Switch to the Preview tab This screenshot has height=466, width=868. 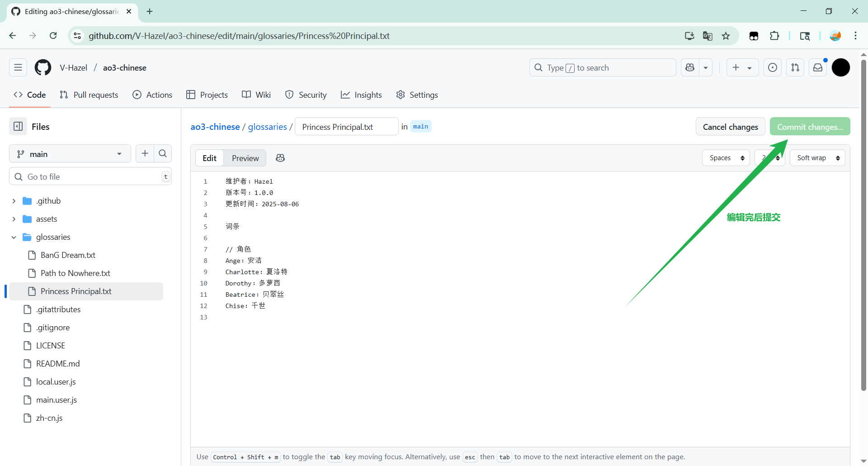(245, 158)
